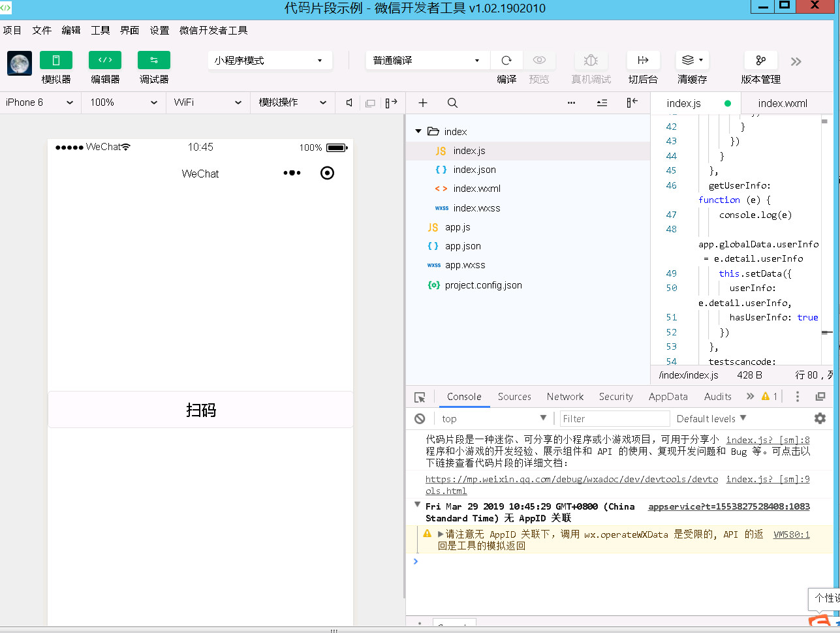This screenshot has height=633, width=840.
Task: Switch to the Security tab
Action: coord(616,397)
